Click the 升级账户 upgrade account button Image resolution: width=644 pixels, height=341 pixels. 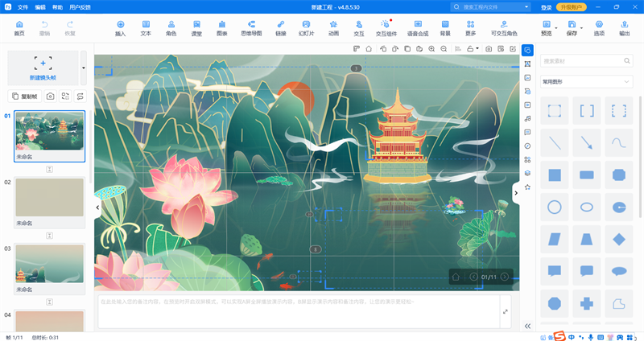pyautogui.click(x=572, y=7)
